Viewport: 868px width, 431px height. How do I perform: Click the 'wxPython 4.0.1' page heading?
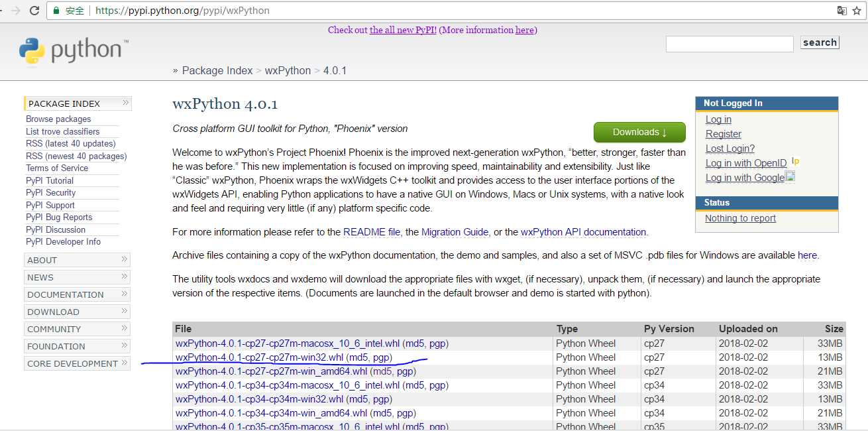(x=225, y=104)
